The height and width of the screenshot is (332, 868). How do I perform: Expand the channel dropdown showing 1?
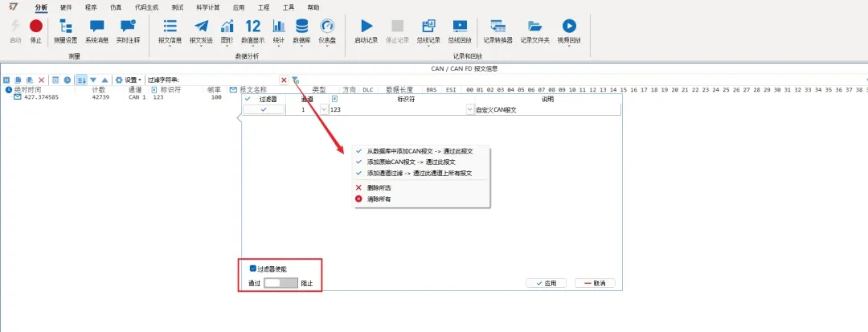pos(325,109)
